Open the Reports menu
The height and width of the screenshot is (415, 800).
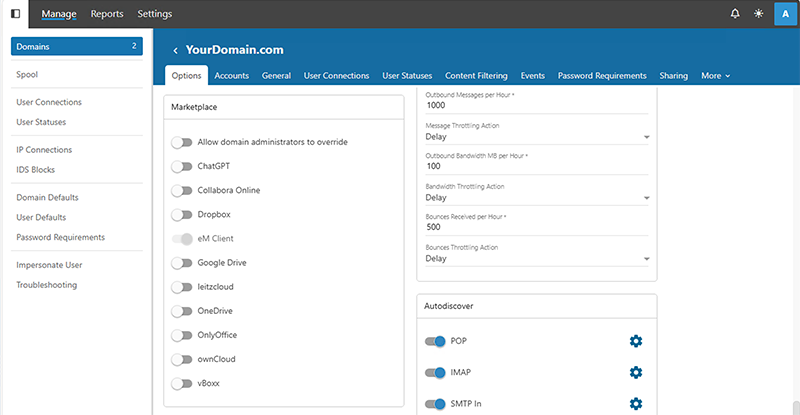tap(107, 14)
